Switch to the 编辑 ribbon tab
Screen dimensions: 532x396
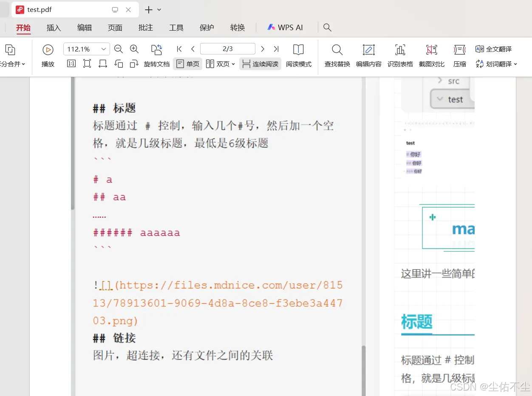click(85, 28)
